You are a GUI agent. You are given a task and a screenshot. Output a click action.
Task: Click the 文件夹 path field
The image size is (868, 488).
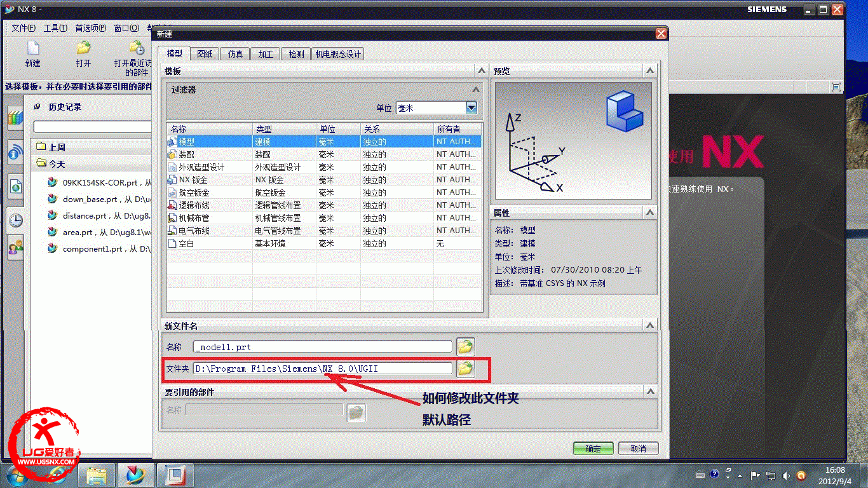pos(323,368)
